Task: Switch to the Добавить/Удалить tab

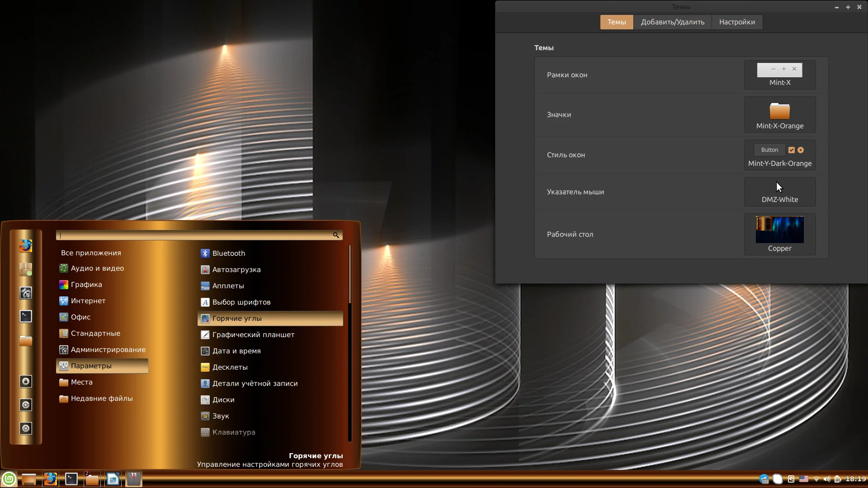Action: pos(672,22)
